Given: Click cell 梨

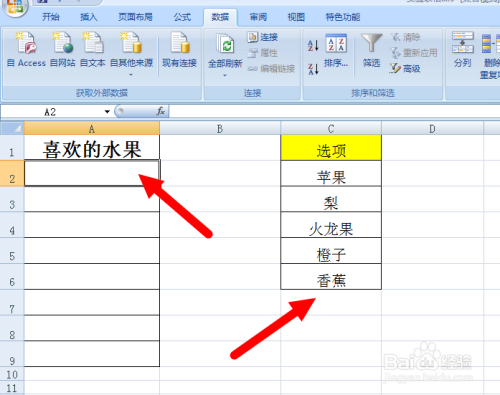Looking at the screenshot, I should 331,199.
